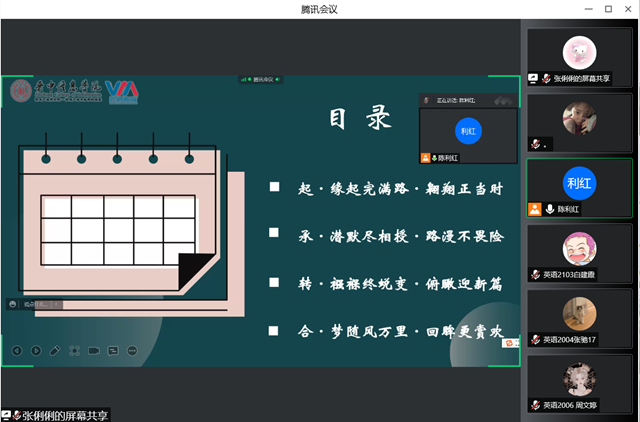Select the line 承·潜默尽相授·路漫不畏险

401,236
